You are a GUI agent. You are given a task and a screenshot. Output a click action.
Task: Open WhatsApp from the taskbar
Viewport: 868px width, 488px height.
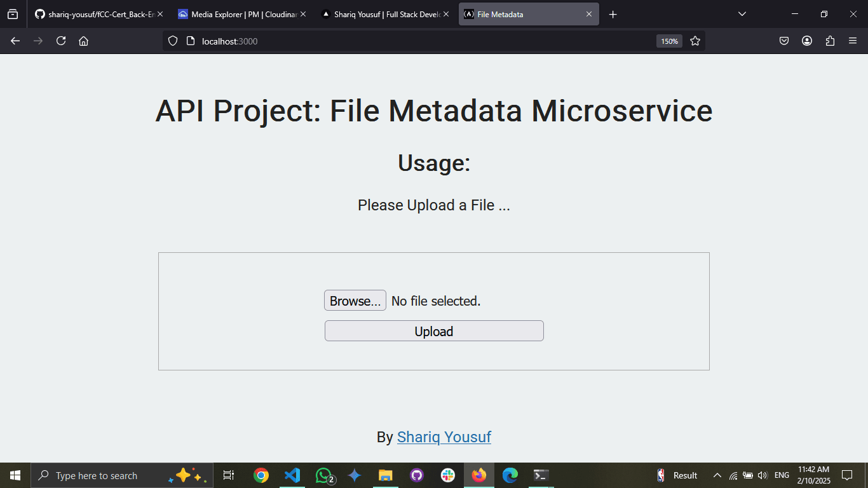[x=323, y=475]
